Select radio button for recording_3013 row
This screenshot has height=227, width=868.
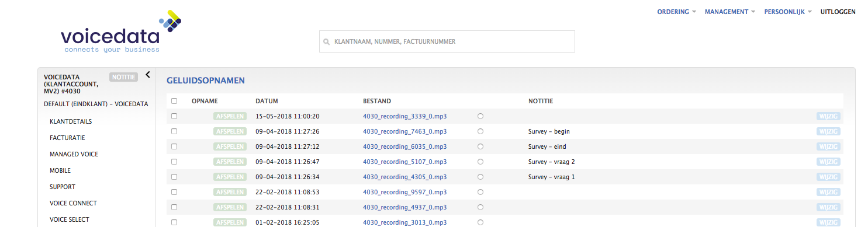click(480, 222)
